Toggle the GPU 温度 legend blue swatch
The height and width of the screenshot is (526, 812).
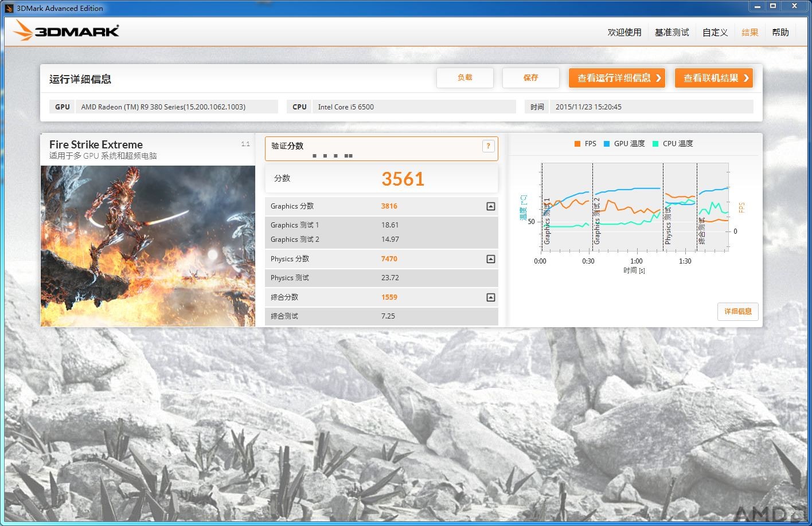coord(607,144)
